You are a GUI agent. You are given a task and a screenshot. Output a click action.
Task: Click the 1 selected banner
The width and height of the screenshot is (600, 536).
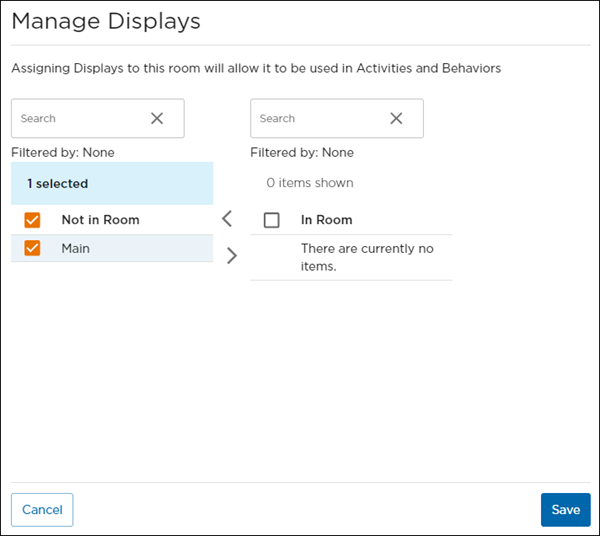pyautogui.click(x=58, y=184)
